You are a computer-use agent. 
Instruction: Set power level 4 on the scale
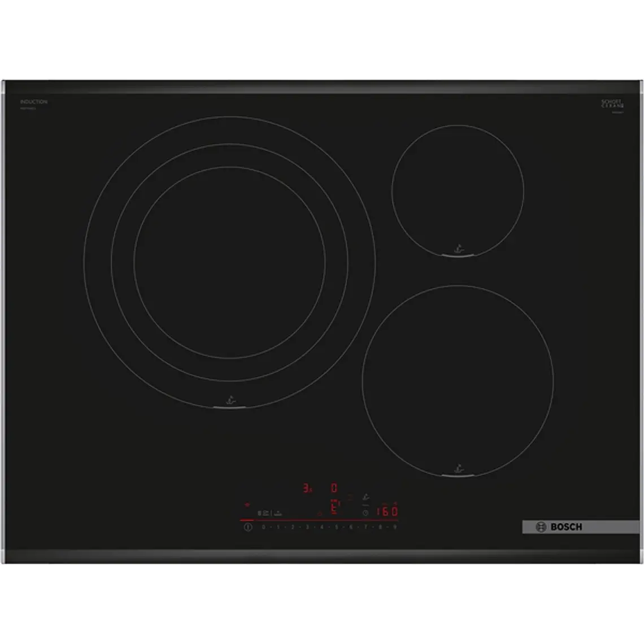[x=322, y=527]
